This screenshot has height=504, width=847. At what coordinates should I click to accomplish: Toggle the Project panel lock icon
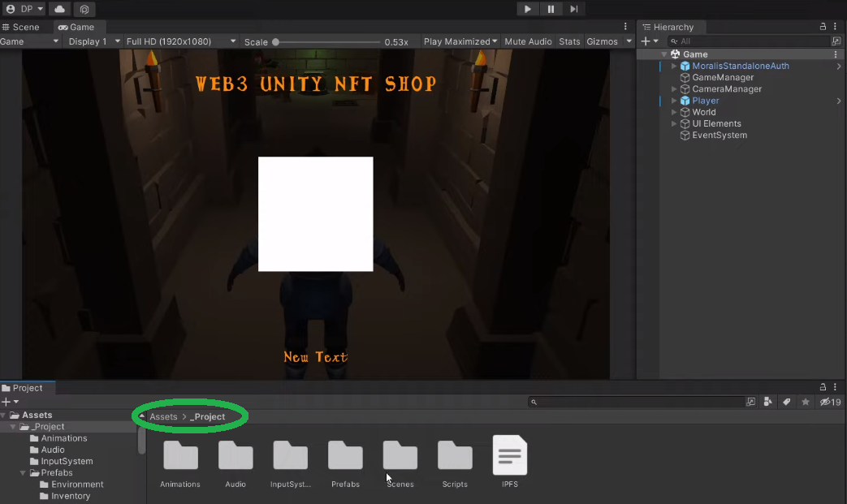(823, 387)
